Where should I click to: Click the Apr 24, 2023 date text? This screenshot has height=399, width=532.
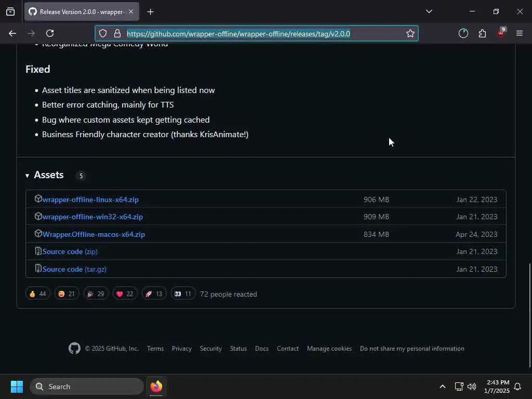[x=476, y=234]
